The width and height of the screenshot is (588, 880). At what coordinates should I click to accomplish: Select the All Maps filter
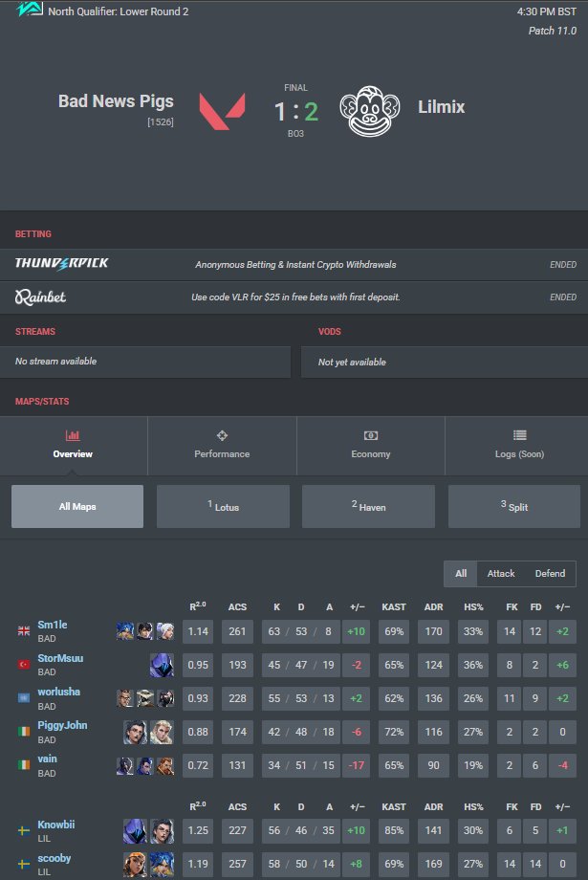pos(77,506)
